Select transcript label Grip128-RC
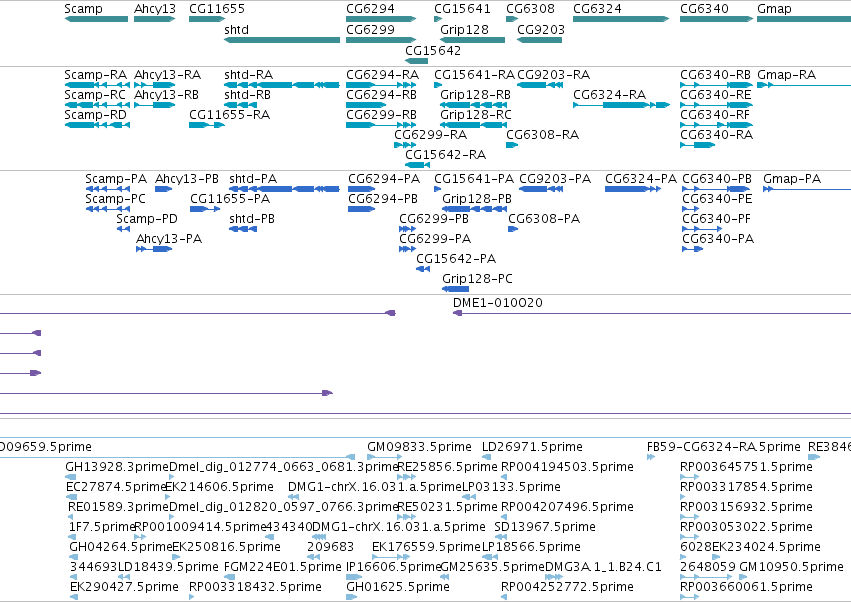The height and width of the screenshot is (602, 851). pyautogui.click(x=475, y=115)
